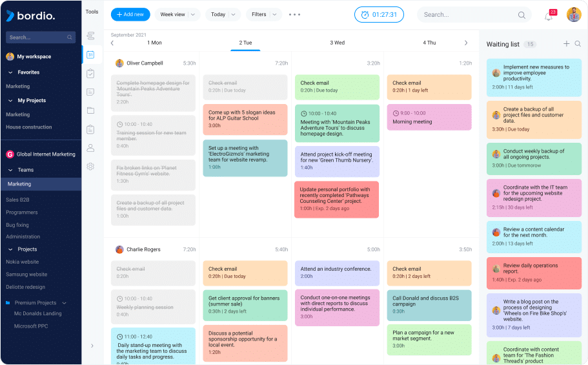The image size is (588, 365).
Task: Click the notifications bell icon
Action: [549, 16]
